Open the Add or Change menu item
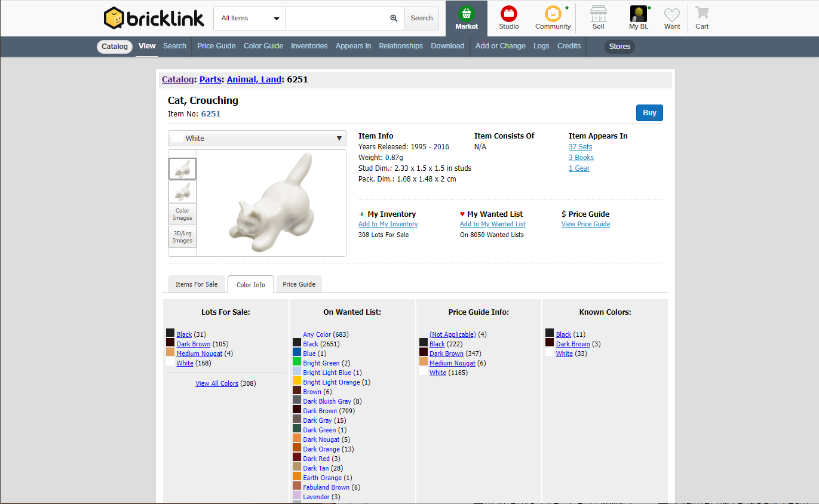 [501, 46]
